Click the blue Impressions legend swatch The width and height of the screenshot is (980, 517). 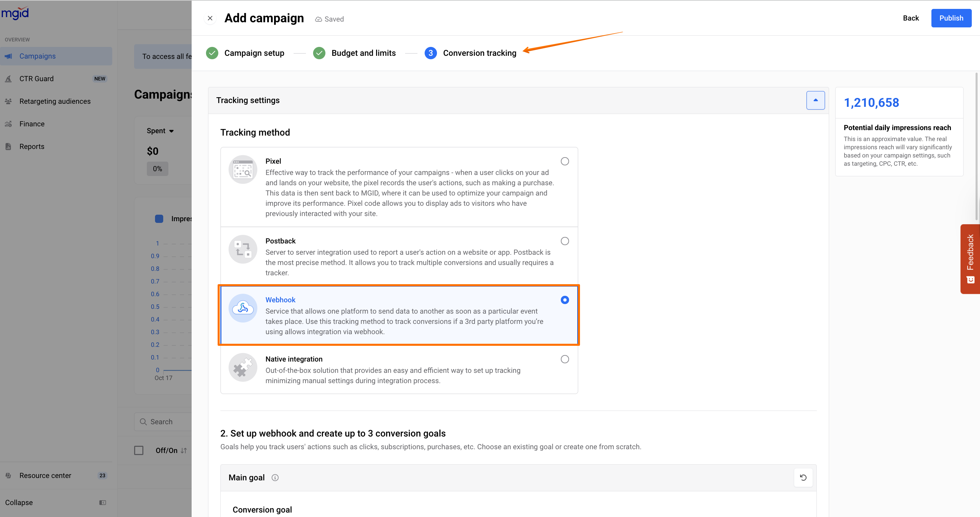pos(159,218)
